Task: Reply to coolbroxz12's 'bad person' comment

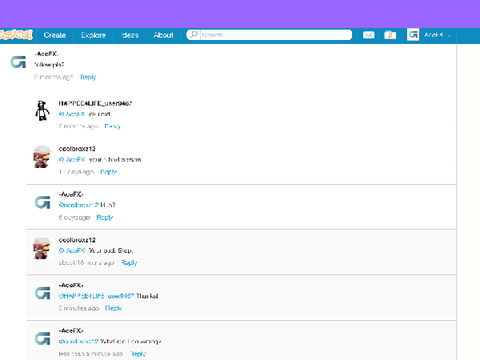Action: [108, 172]
